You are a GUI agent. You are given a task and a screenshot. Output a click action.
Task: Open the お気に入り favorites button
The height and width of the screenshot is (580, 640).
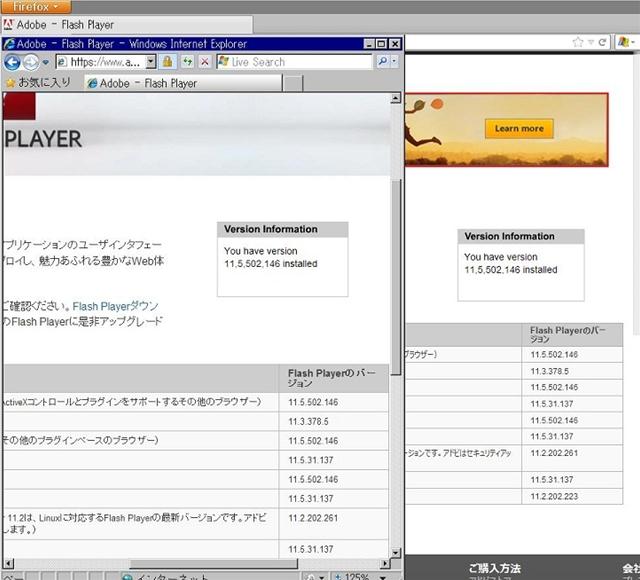tap(39, 82)
